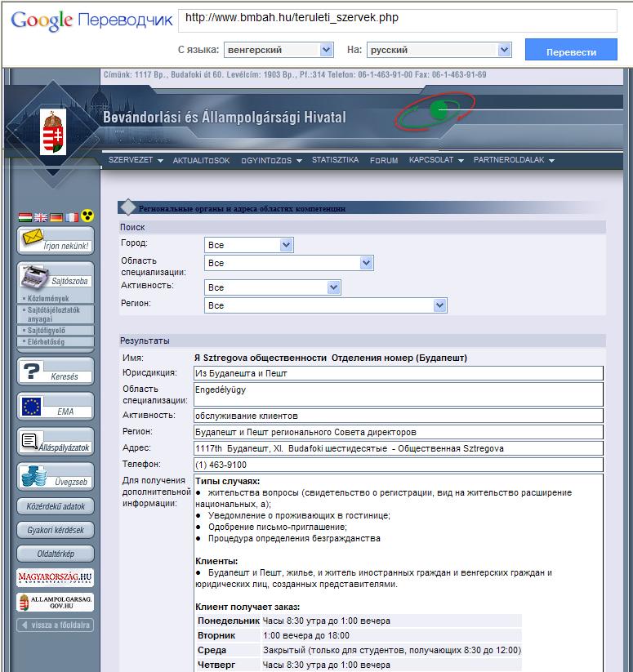Click the 'Среда' schedule row
The height and width of the screenshot is (672, 633).
(359, 650)
